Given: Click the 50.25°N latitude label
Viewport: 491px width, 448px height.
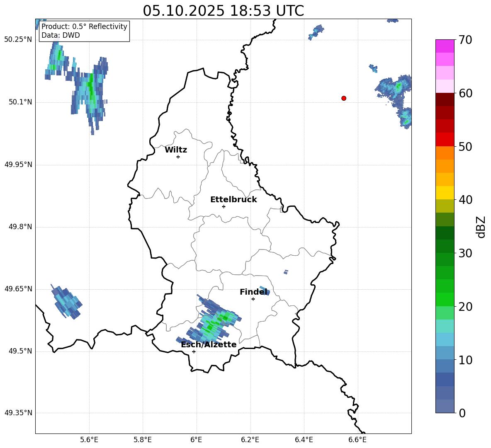Looking at the screenshot, I should click(18, 40).
